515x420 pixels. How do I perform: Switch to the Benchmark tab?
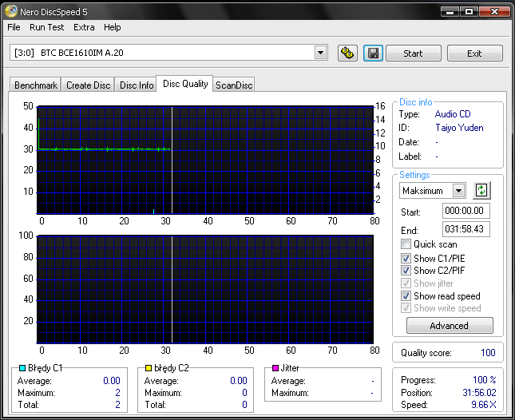(x=35, y=85)
